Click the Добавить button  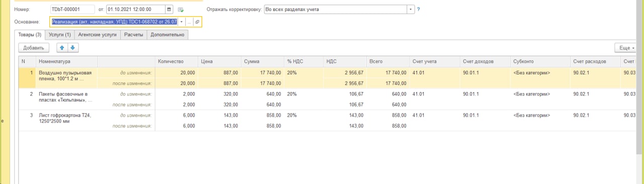(34, 48)
